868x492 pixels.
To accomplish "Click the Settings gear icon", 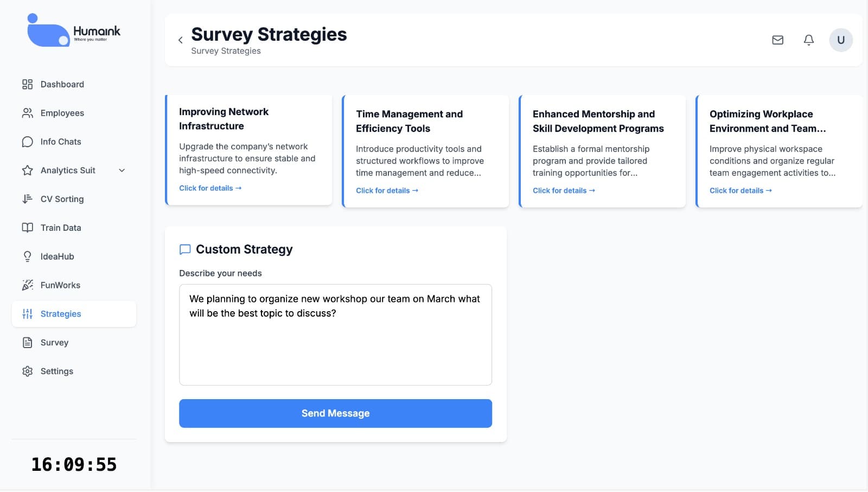I will (27, 371).
